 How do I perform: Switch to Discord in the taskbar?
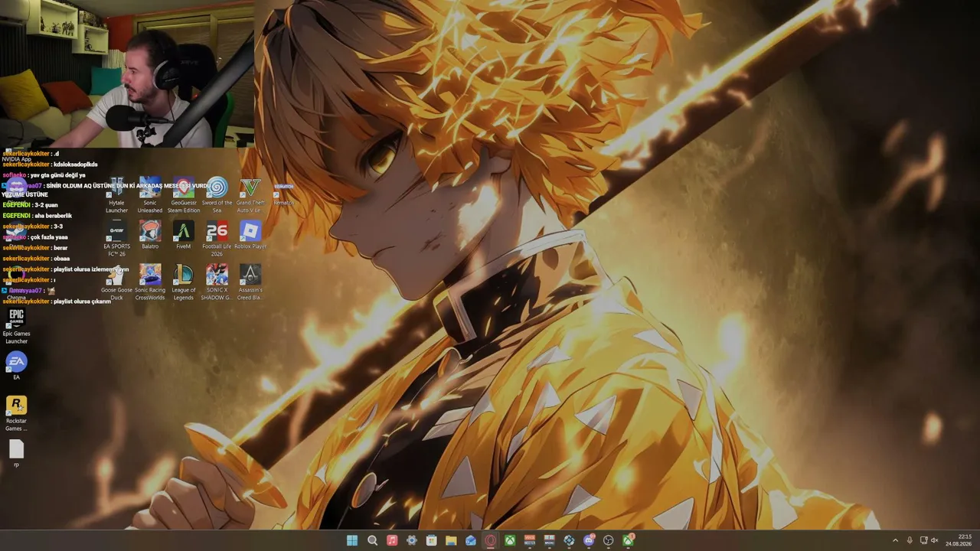[x=589, y=540]
